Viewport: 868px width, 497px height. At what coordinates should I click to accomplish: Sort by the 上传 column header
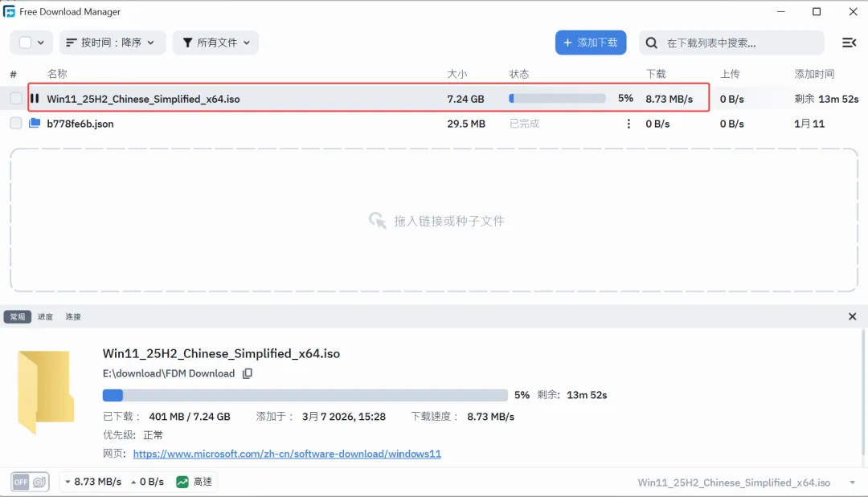click(x=730, y=74)
